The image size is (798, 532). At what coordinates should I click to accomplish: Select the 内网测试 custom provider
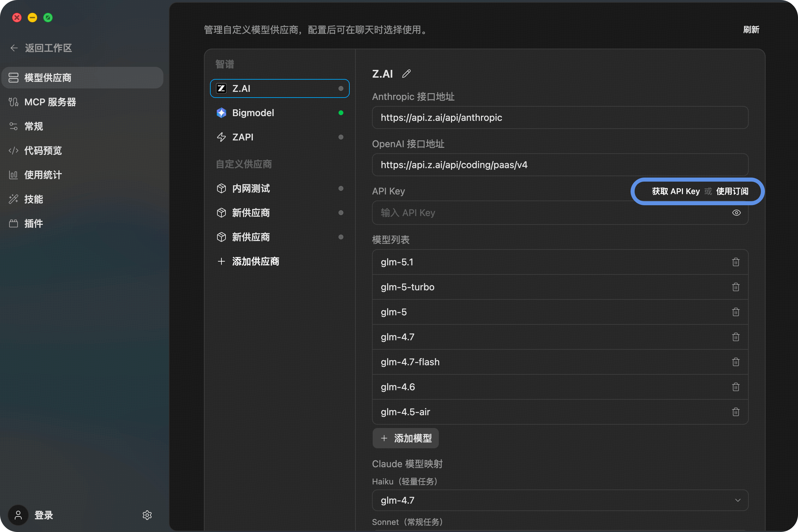[251, 188]
